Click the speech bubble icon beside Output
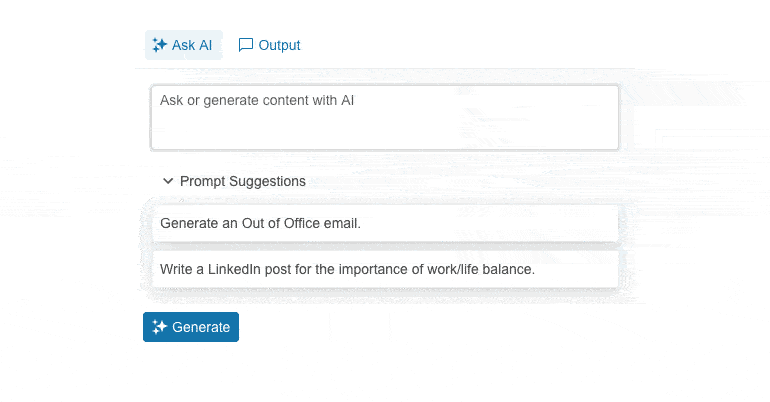The height and width of the screenshot is (402, 770). pyautogui.click(x=246, y=45)
